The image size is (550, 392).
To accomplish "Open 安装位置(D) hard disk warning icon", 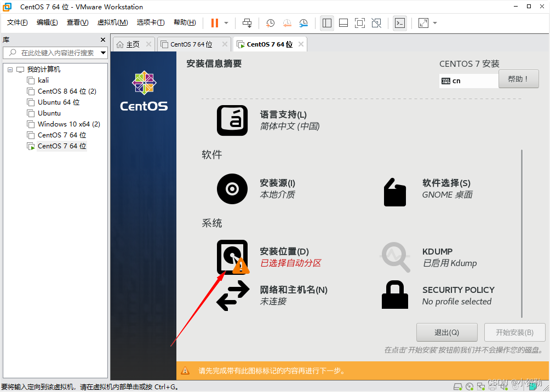I will [232, 257].
